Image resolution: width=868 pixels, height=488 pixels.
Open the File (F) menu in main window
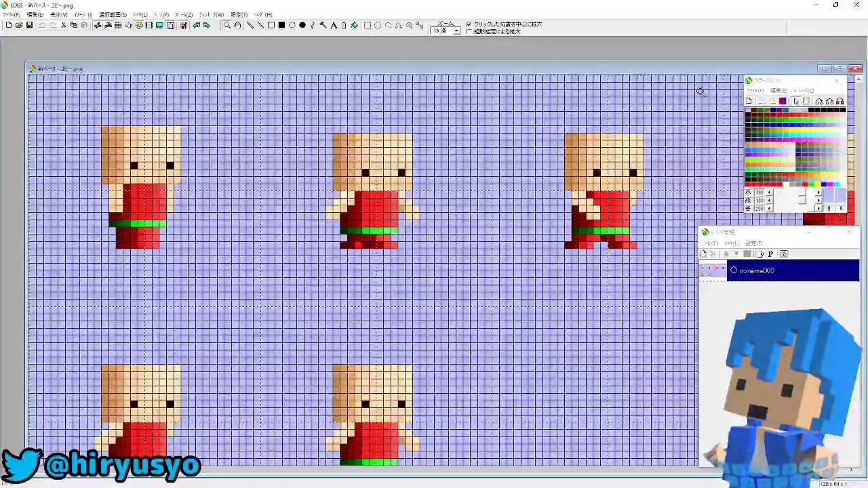[11, 14]
